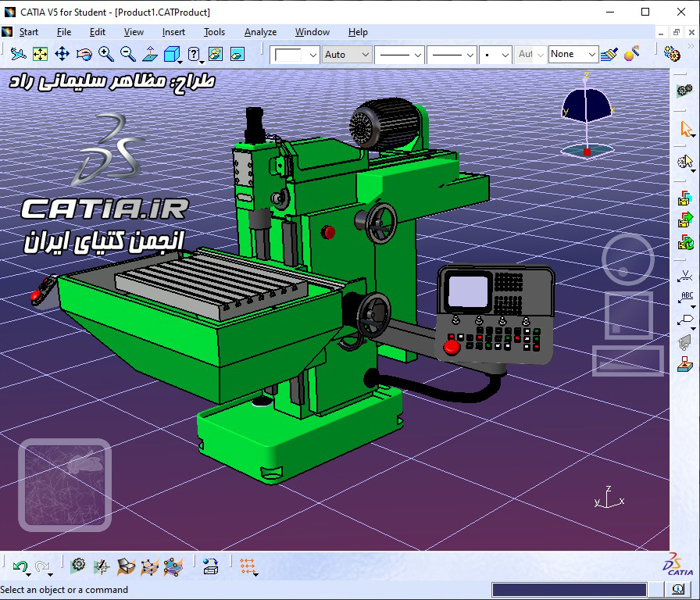Screen dimensions: 700x600
Task: Click workbench gear icon at top right
Action: (672, 54)
